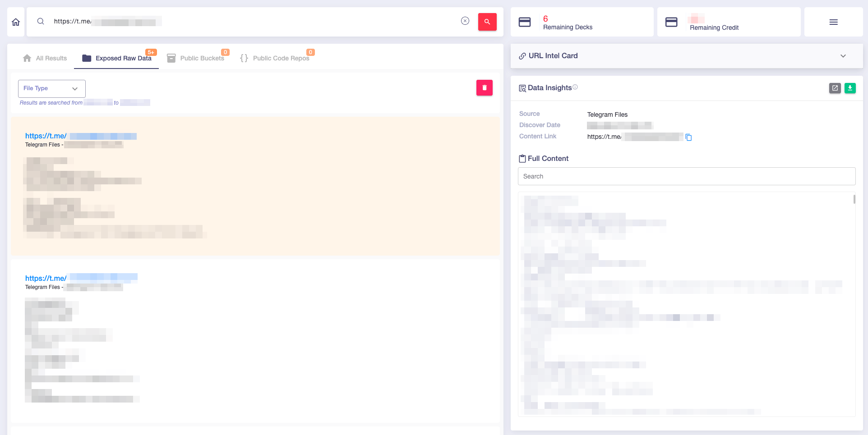
Task: Select the 'Telegram Files' source value
Action: tap(607, 114)
